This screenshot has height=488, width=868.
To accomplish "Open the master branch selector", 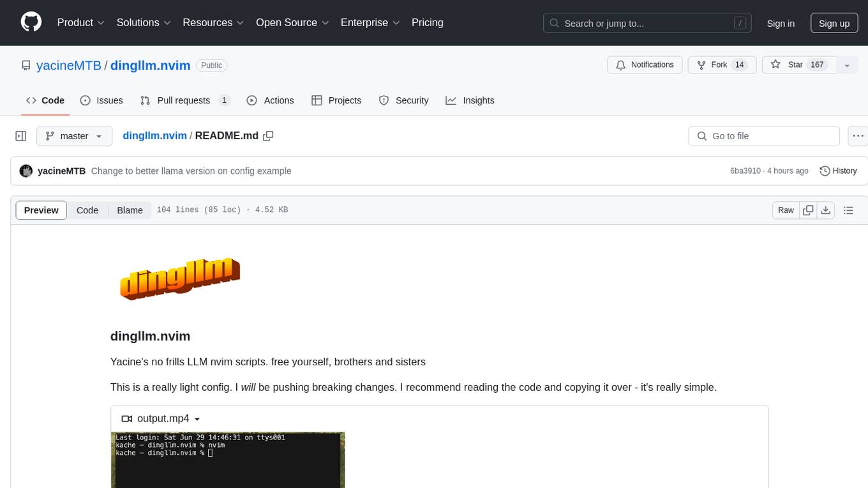I will (x=74, y=136).
